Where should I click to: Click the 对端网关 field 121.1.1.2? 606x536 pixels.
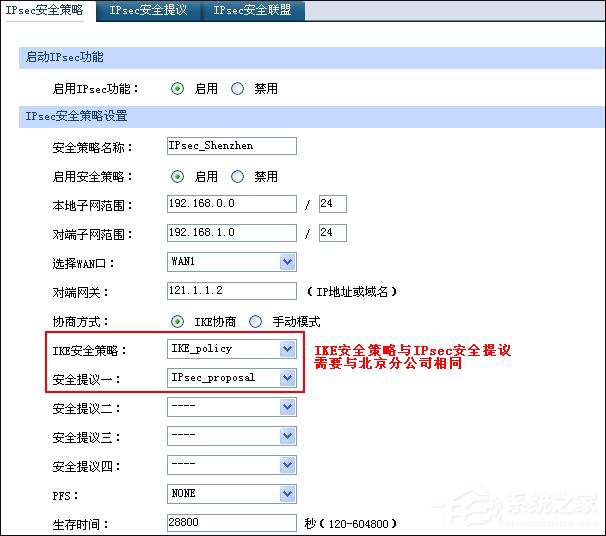tap(232, 291)
